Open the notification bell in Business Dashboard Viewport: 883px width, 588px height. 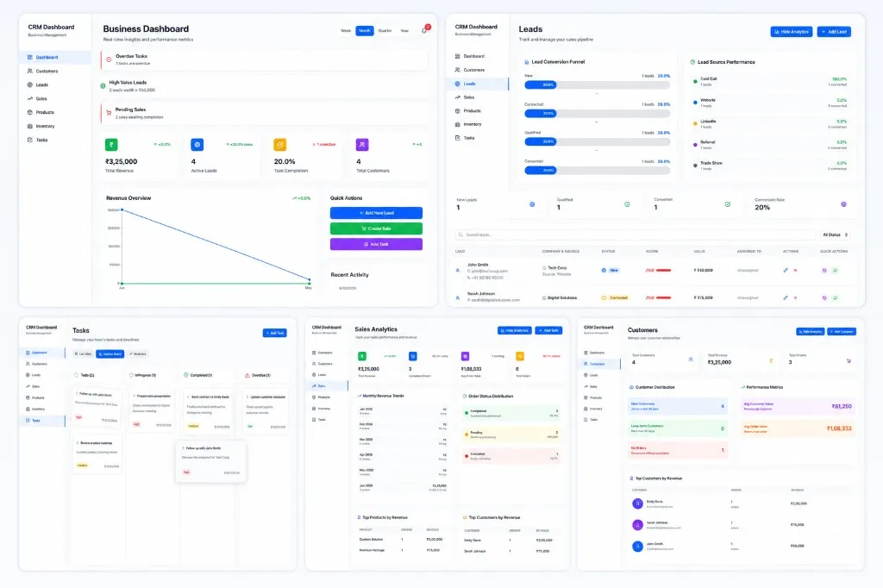(x=424, y=30)
